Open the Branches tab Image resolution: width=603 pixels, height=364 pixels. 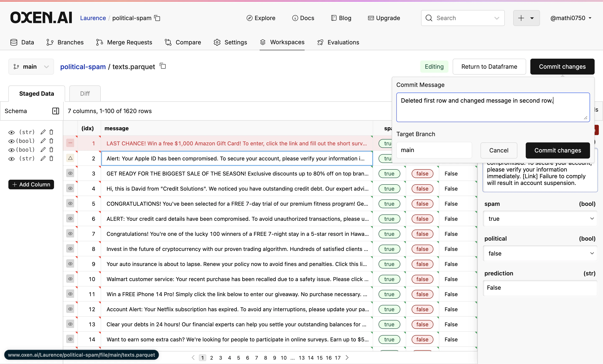(x=65, y=42)
